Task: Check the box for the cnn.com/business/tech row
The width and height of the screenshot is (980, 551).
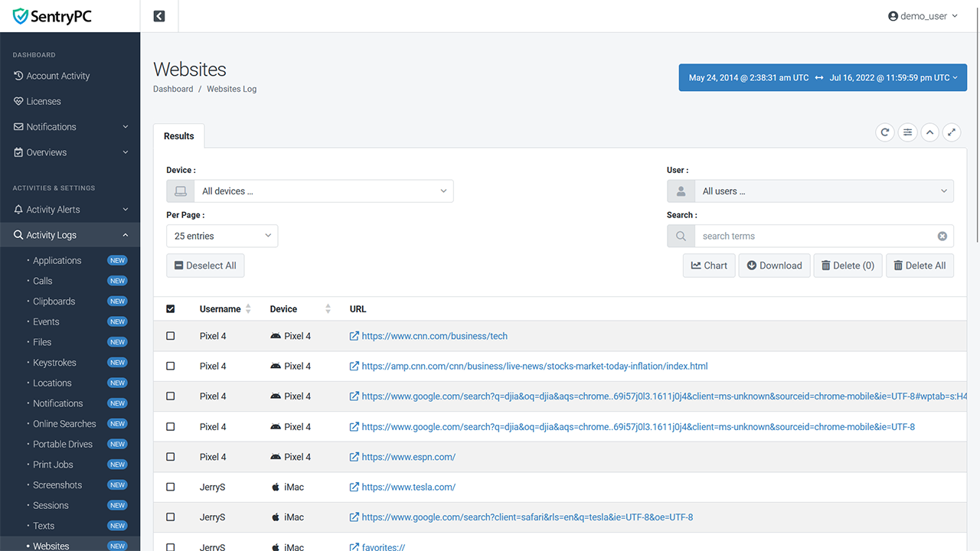Action: (x=171, y=336)
